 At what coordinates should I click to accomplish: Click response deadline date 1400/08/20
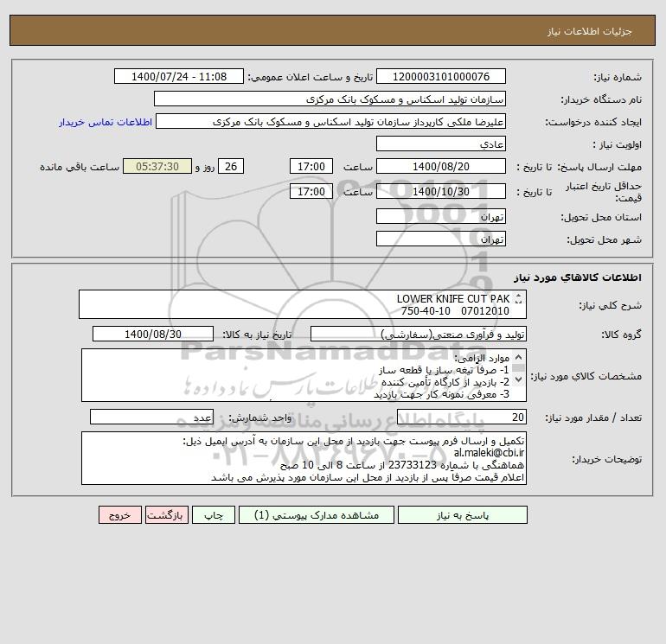441,167
